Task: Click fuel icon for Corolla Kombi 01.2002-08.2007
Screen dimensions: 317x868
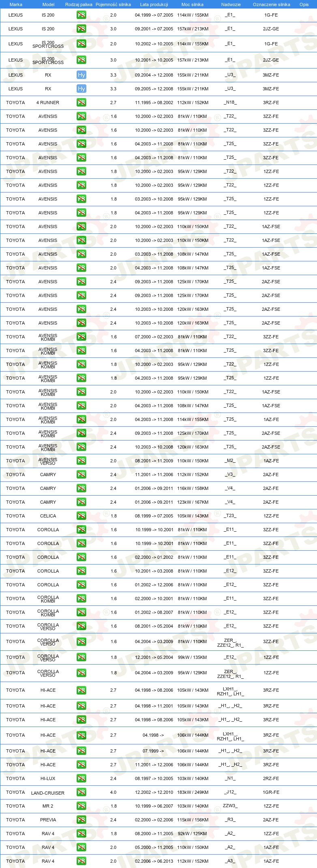Action: [x=81, y=612]
